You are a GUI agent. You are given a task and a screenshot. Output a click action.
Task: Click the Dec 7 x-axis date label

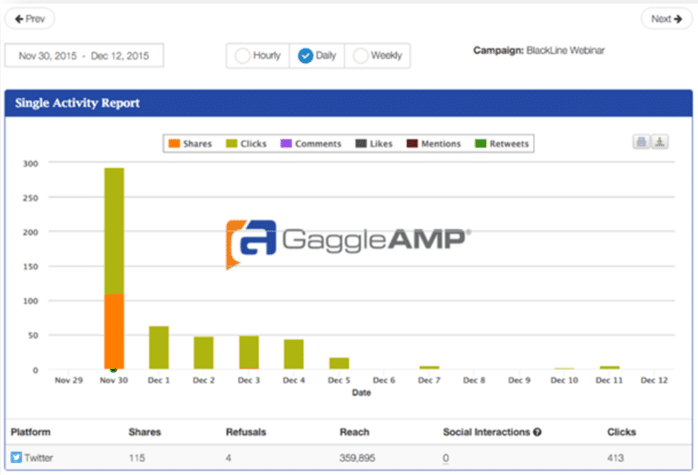click(x=429, y=380)
